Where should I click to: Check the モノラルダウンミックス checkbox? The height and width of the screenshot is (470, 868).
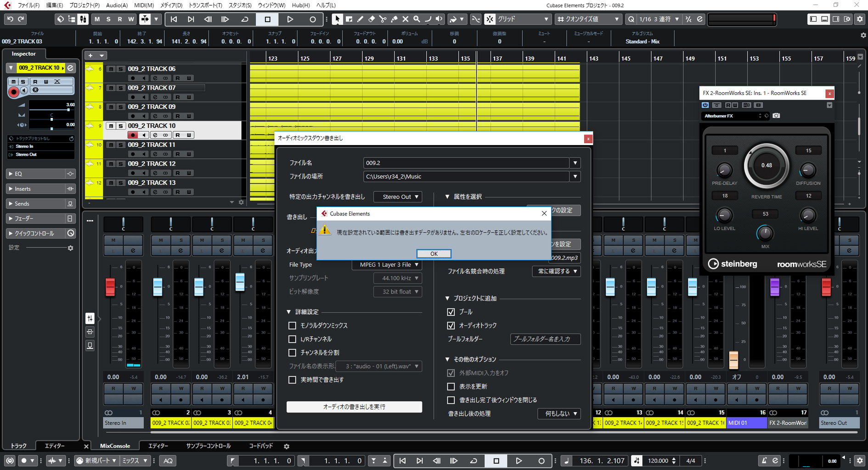point(292,325)
